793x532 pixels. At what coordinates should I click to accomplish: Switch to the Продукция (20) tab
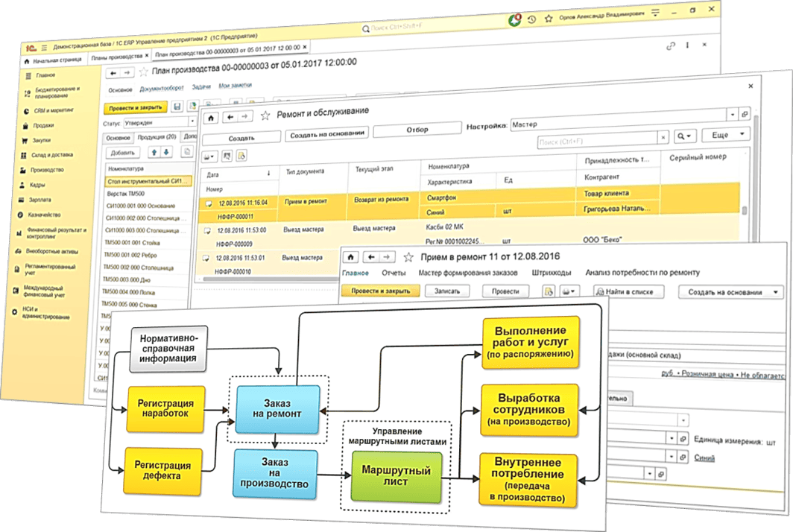tap(156, 137)
